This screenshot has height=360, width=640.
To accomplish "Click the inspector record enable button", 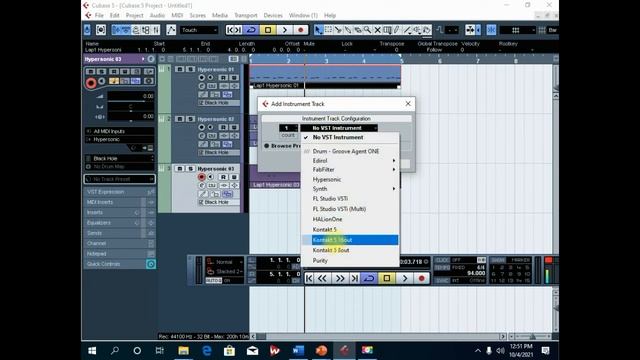I will point(91,83).
